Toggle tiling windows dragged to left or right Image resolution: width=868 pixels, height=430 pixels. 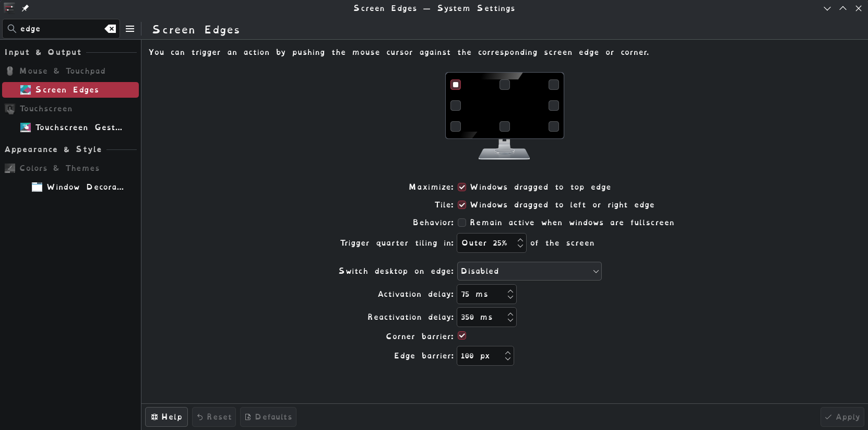pos(462,205)
